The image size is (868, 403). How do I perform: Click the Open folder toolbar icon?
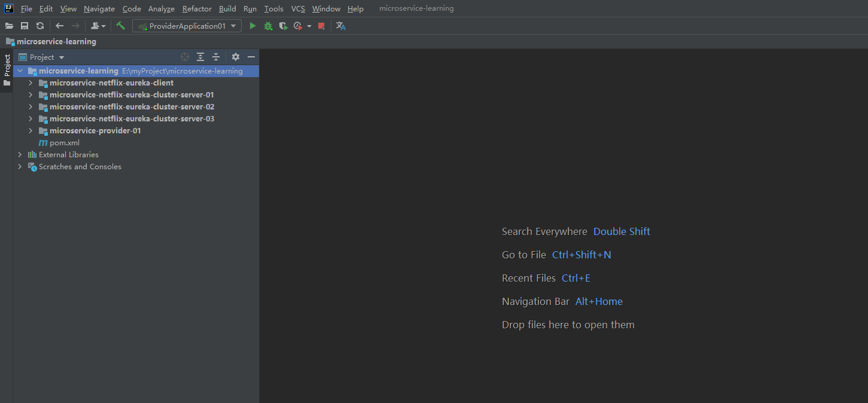[x=9, y=26]
